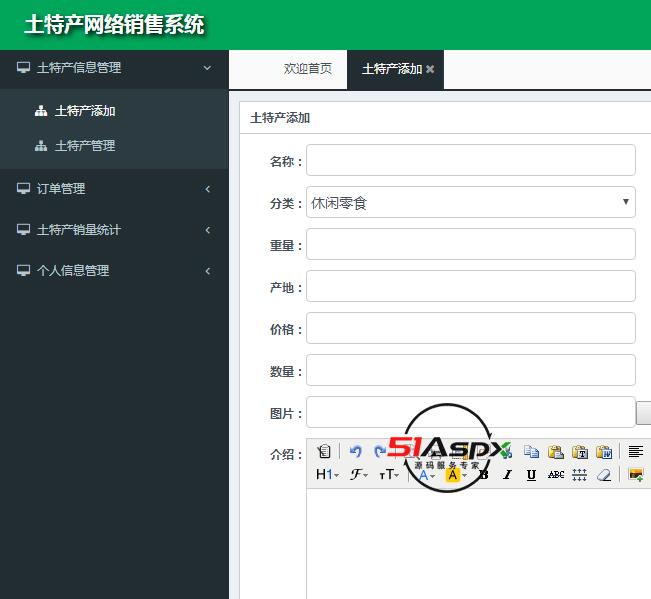Click the 土特产销量统计 sidebar menu label

tap(79, 230)
